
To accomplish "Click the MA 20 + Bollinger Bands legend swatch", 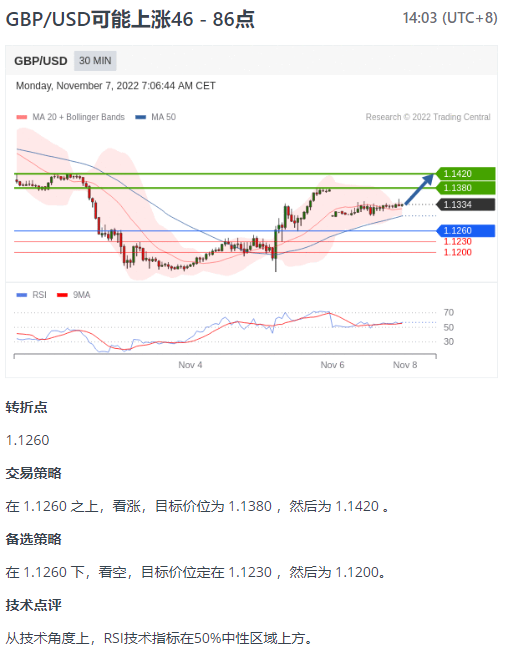I will click(22, 117).
